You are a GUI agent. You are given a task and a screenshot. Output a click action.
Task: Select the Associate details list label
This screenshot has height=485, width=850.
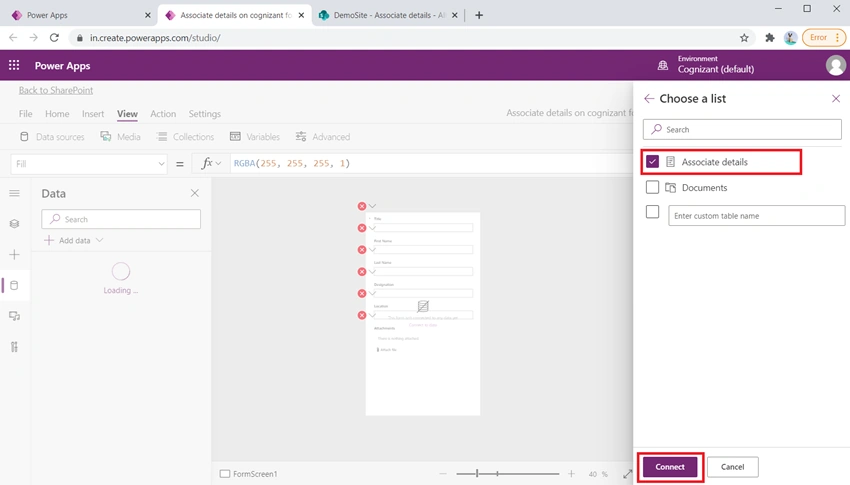point(714,162)
